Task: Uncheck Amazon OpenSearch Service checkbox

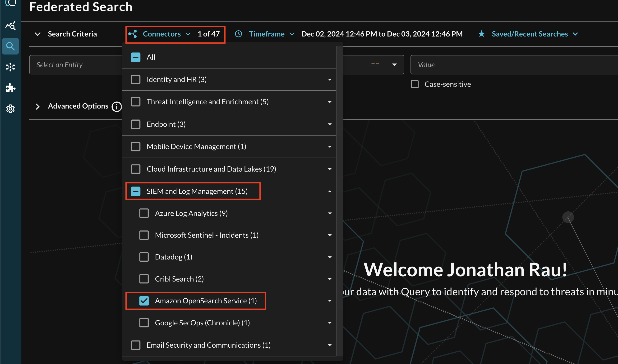Action: (x=144, y=301)
